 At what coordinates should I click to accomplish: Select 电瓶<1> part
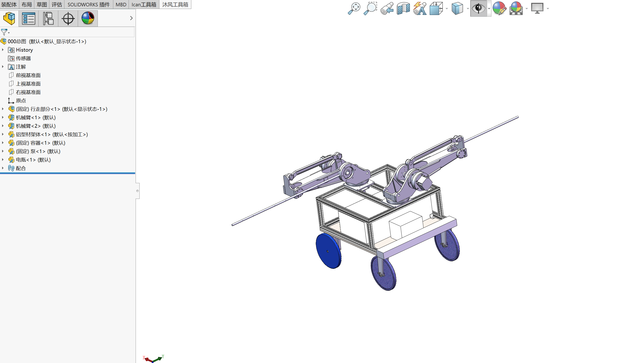coord(33,160)
